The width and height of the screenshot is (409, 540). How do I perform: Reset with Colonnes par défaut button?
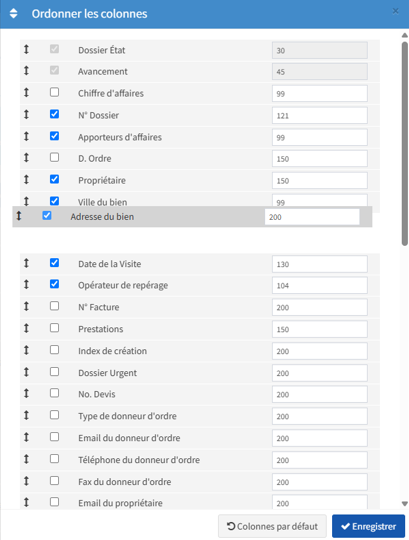272,526
